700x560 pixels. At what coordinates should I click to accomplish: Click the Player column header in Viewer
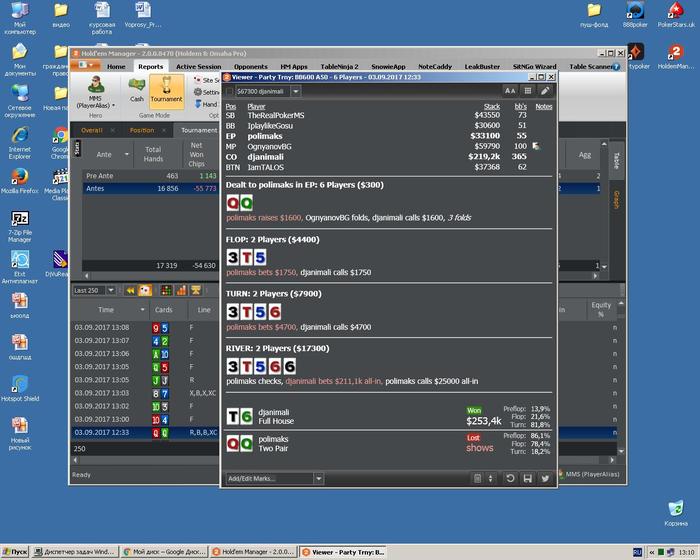click(x=256, y=107)
